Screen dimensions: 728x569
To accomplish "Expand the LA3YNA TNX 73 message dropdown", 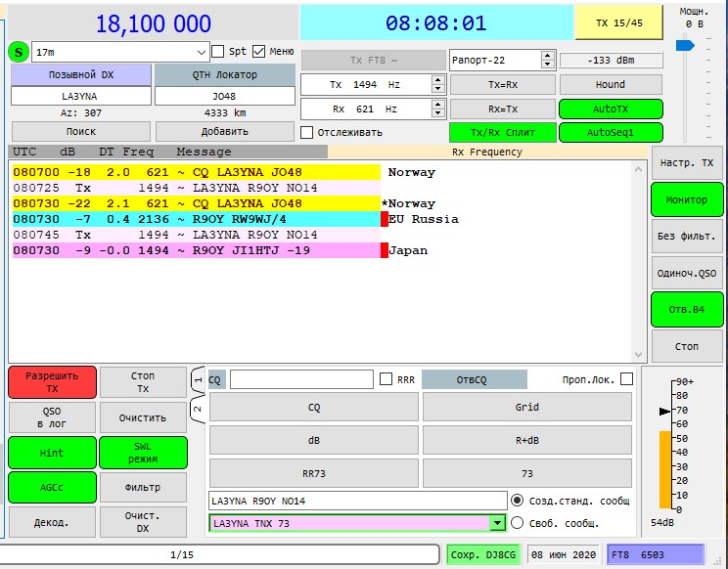I will [497, 523].
